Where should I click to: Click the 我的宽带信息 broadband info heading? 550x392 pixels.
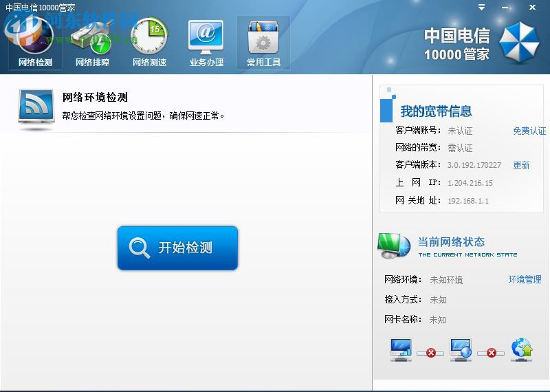(437, 111)
